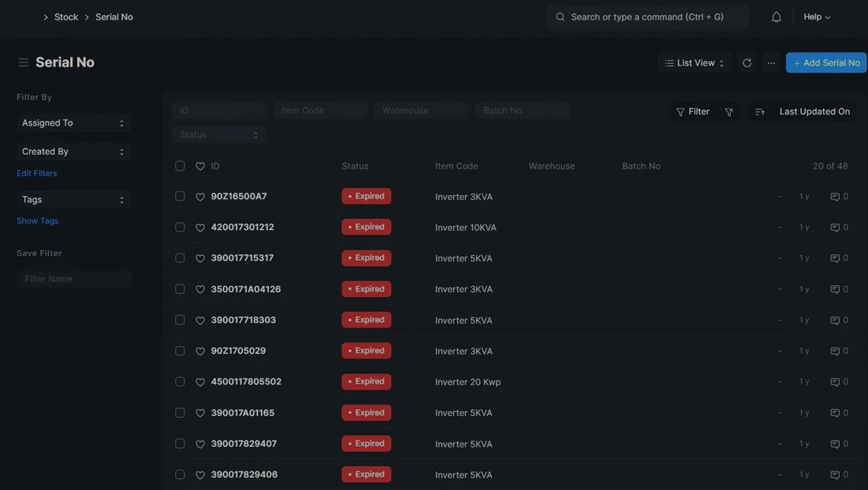Click the Item Code filter field
Screen dimensions: 868x490
[x=320, y=111]
